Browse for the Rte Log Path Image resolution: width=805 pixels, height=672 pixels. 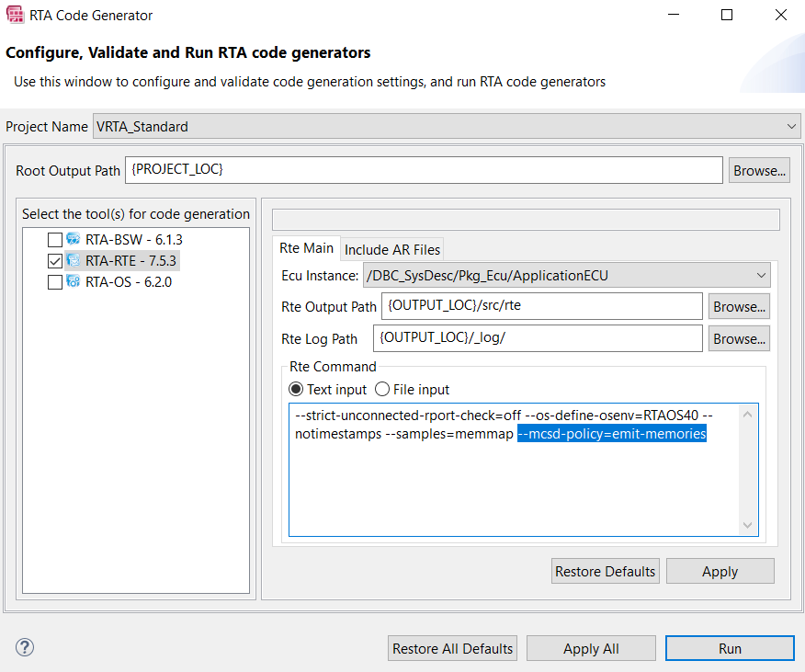tap(739, 339)
